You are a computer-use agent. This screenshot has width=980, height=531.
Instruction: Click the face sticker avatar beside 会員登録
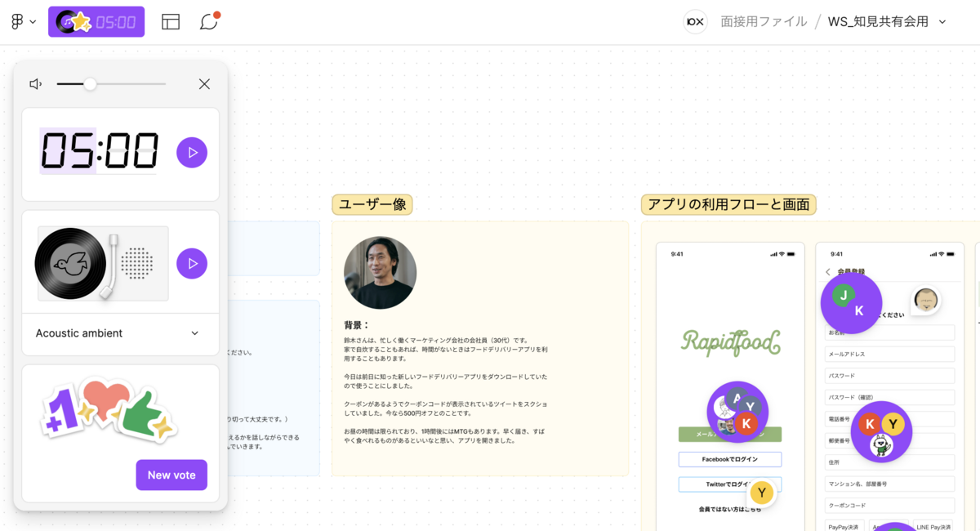click(925, 301)
